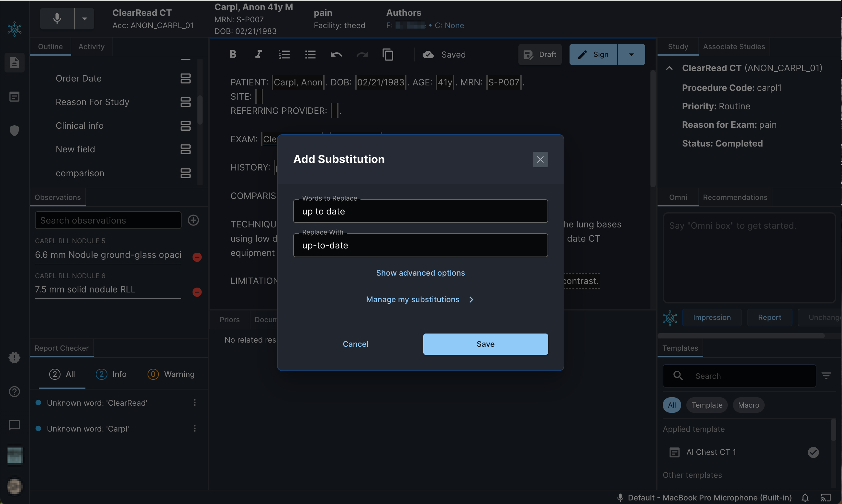The image size is (842, 504).
Task: Filter report checker by Info
Action: (x=111, y=374)
